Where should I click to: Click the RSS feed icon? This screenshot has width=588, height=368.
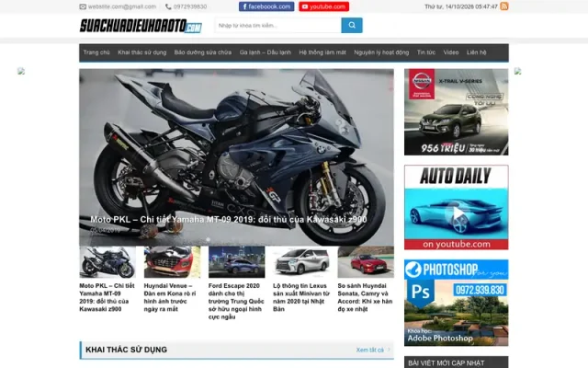pyautogui.click(x=504, y=6)
